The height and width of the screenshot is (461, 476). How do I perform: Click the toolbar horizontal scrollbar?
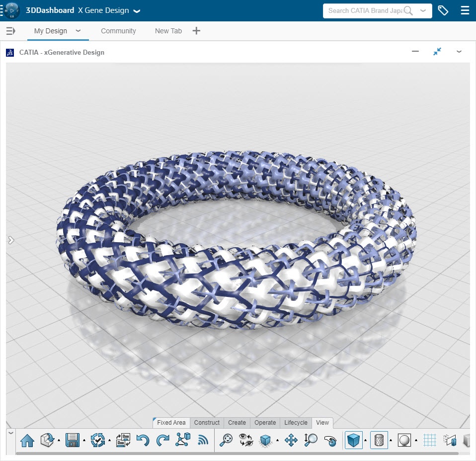237,453
